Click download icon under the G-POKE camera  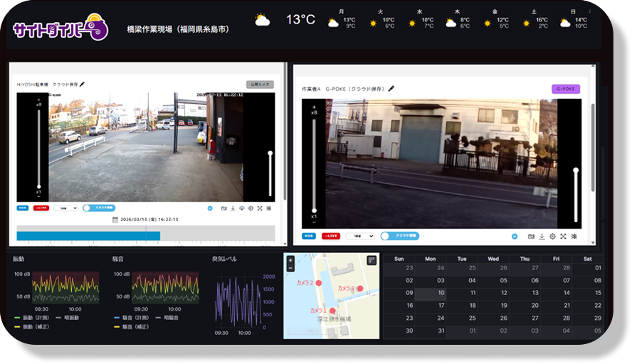pyautogui.click(x=542, y=236)
